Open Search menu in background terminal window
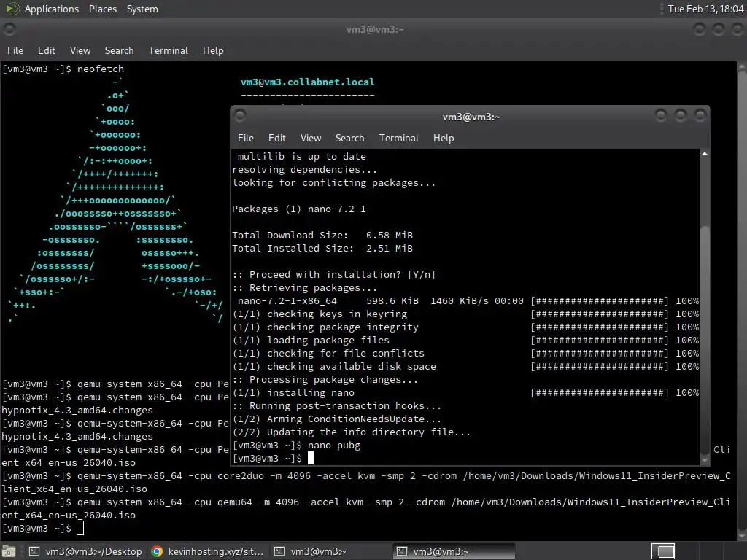Viewport: 747px width, 560px height. [119, 50]
